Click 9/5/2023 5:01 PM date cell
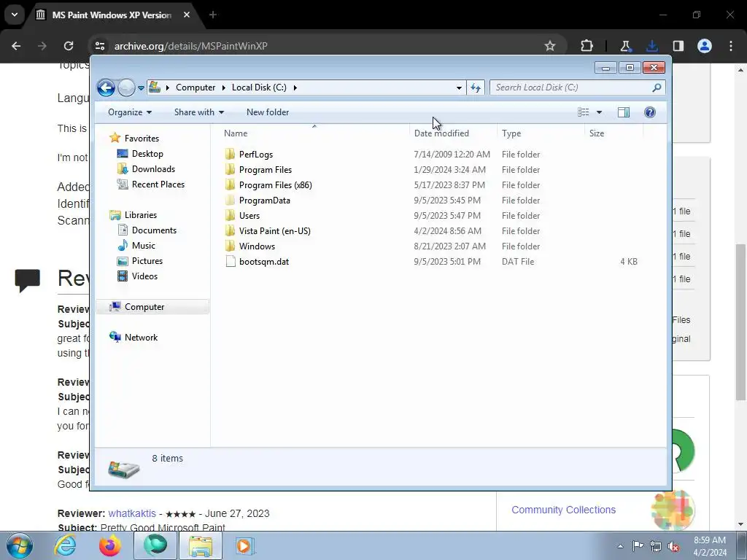Image resolution: width=747 pixels, height=560 pixels. tap(447, 262)
